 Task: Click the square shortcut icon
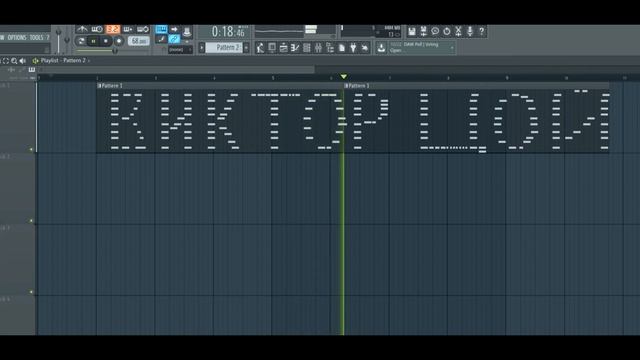point(272,48)
